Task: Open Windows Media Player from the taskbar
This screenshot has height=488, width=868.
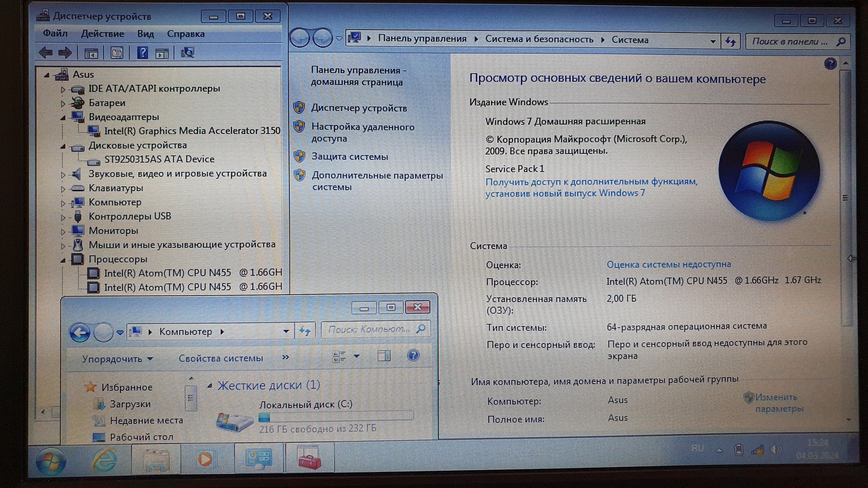Action: pyautogui.click(x=206, y=459)
